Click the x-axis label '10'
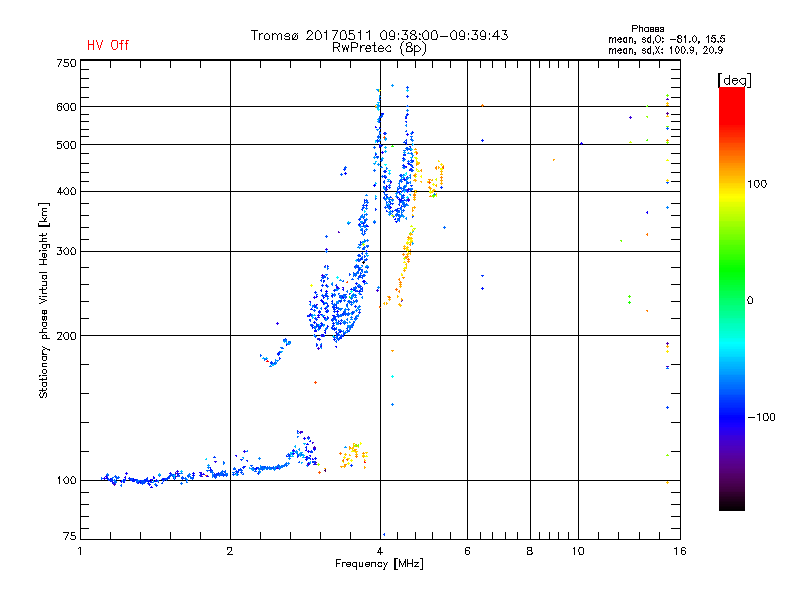 (x=578, y=551)
